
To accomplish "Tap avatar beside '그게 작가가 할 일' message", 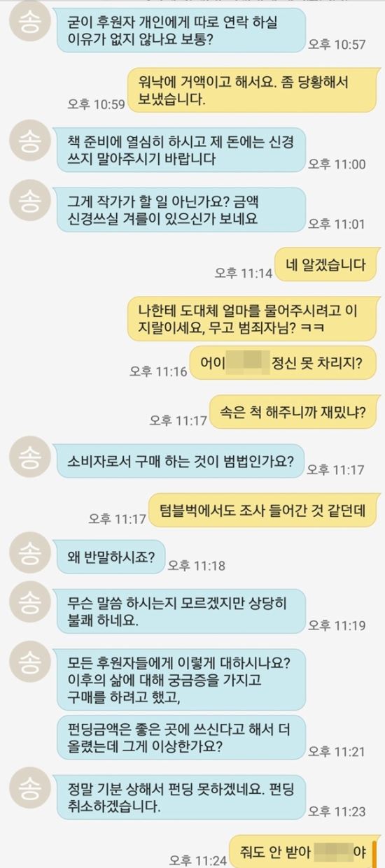I will [x=29, y=201].
